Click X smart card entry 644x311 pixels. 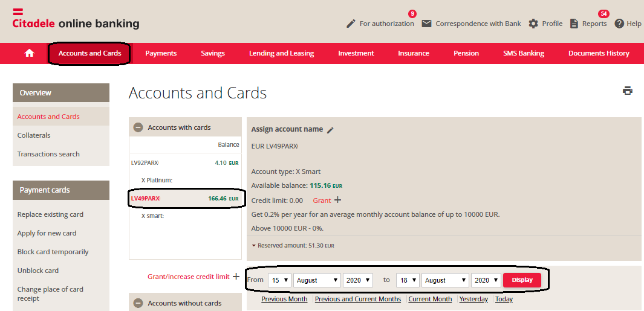[152, 215]
